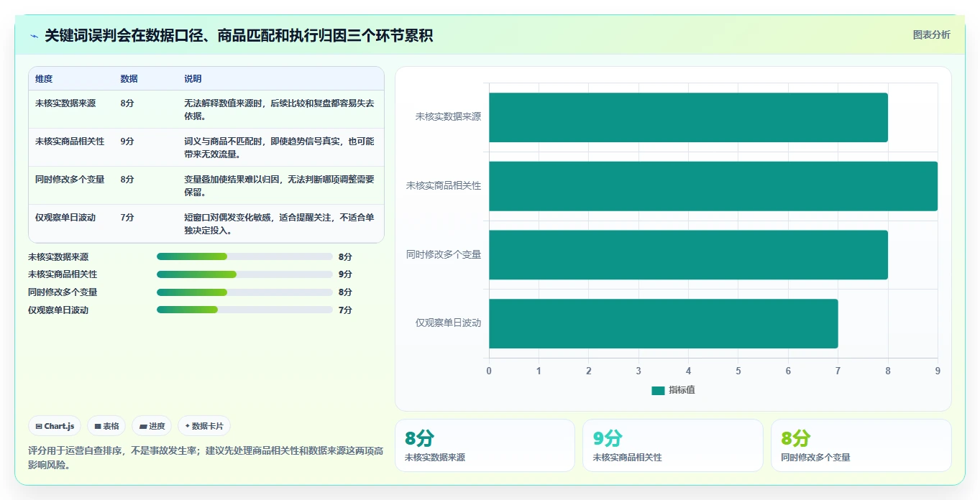
Task: Click the 图表分析 label in header
Action: pyautogui.click(x=931, y=34)
